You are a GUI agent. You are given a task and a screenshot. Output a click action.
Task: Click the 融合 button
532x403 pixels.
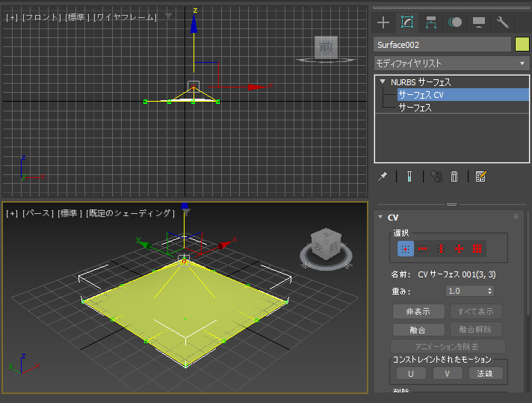click(x=418, y=329)
